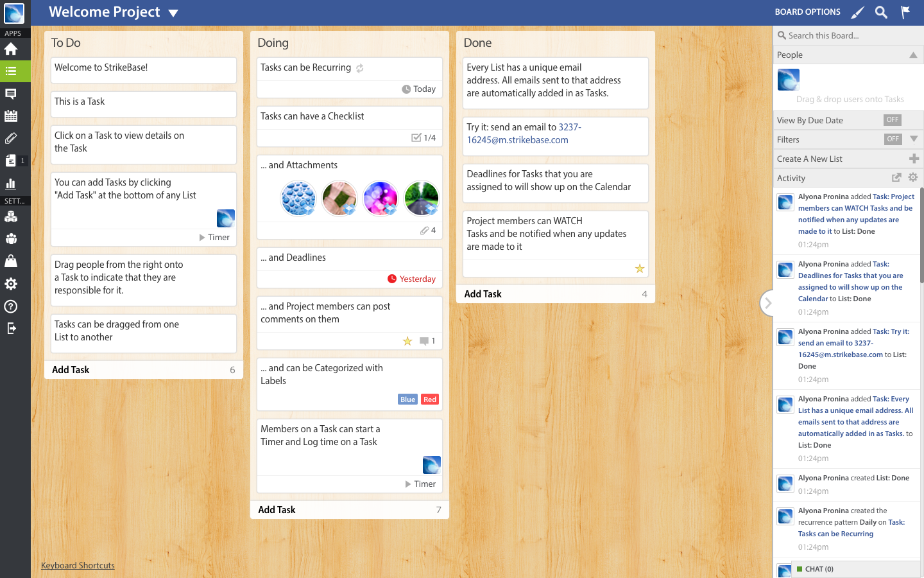Click in the Search this Board field
Image resolution: width=924 pixels, height=578 pixels.
coord(848,35)
